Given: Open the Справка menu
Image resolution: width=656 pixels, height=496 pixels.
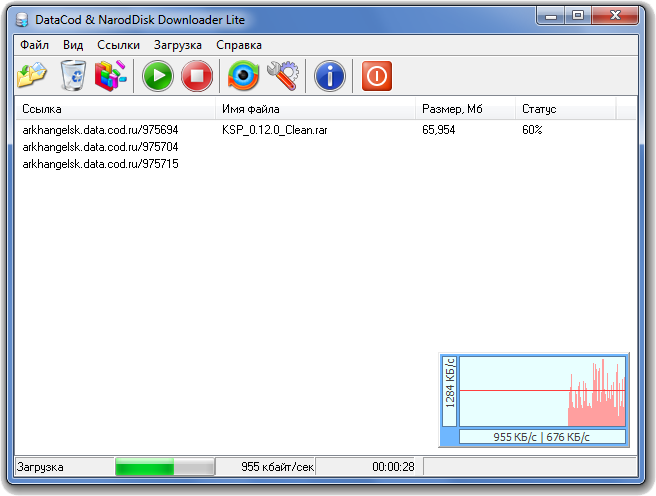Looking at the screenshot, I should pyautogui.click(x=239, y=45).
